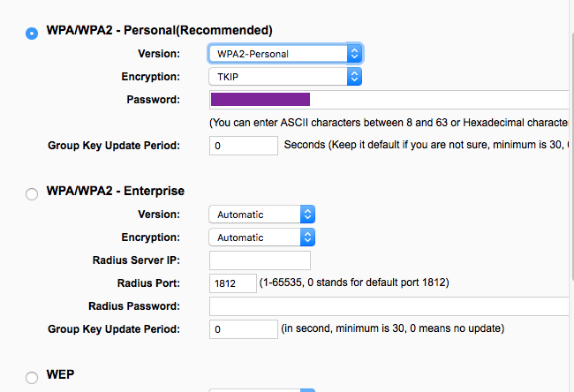
Task: Click the Radius Port field showing 1812
Action: click(232, 283)
